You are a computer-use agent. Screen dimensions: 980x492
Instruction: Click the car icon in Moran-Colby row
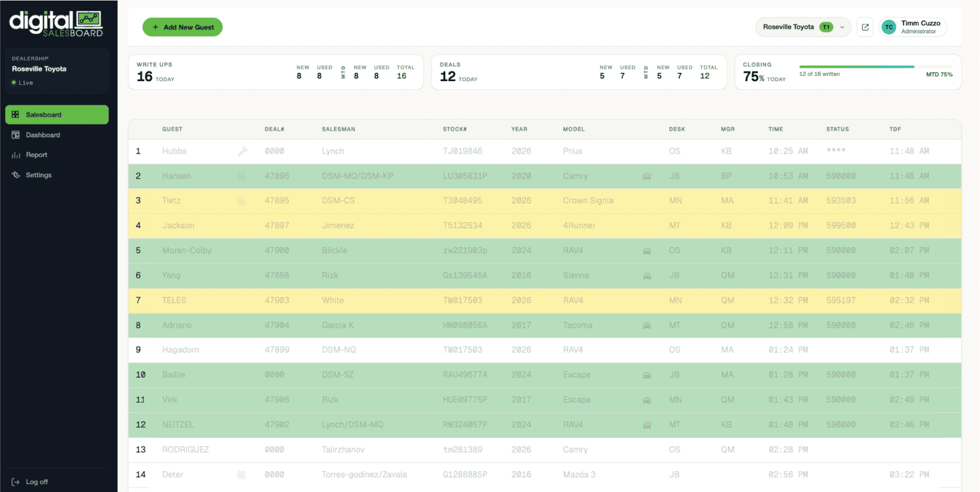click(647, 251)
